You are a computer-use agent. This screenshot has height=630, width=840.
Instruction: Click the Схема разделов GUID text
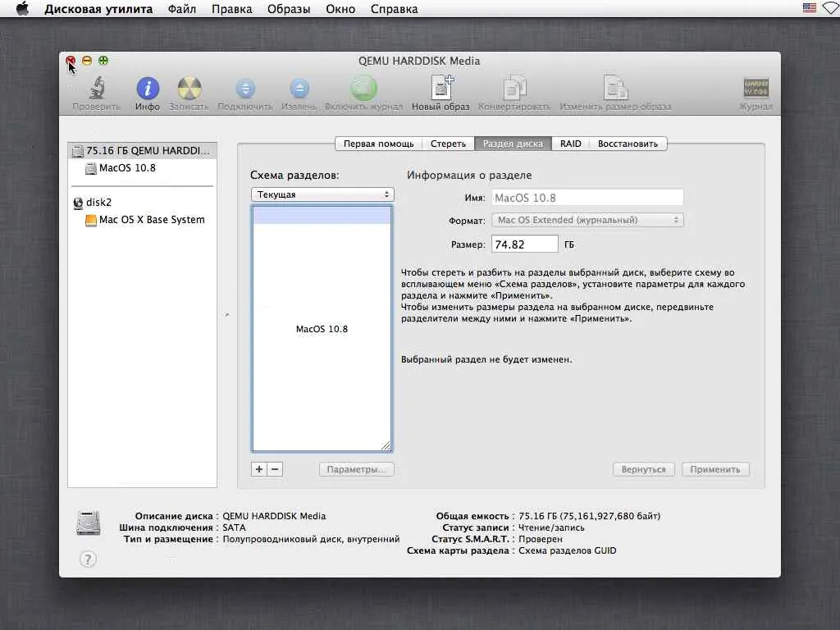point(568,550)
